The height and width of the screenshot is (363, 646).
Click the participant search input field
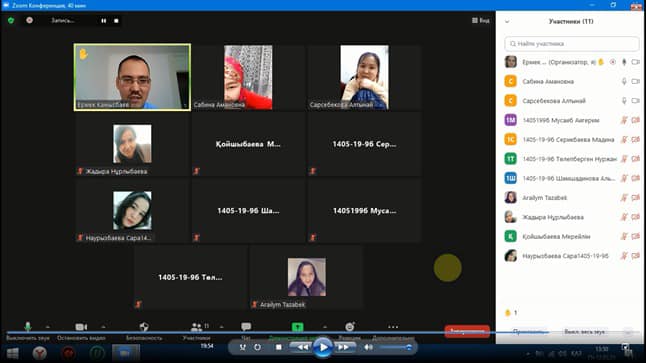571,44
